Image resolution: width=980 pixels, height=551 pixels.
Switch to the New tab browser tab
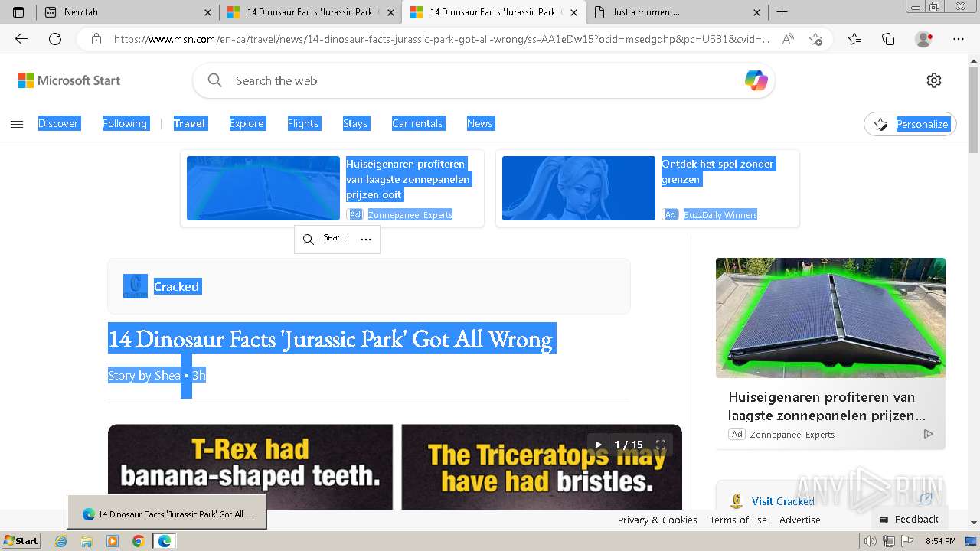pyautogui.click(x=127, y=12)
